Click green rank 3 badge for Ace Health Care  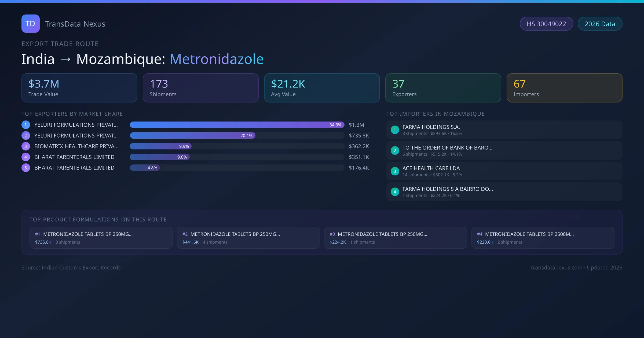[395, 171]
